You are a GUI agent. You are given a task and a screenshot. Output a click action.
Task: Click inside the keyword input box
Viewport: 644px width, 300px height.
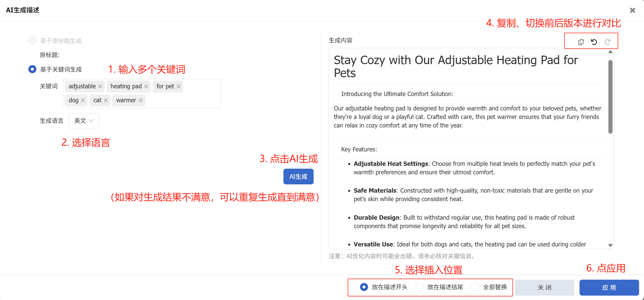click(x=183, y=100)
